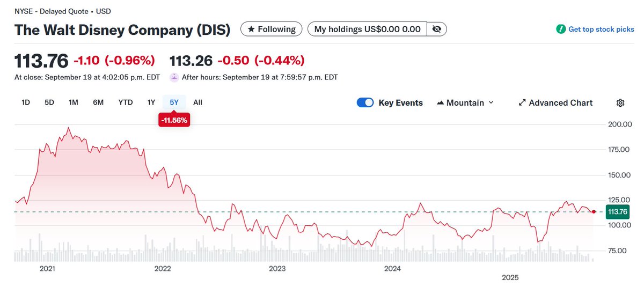
Task: Click the 175.00 price axis label
Action: click(618, 150)
